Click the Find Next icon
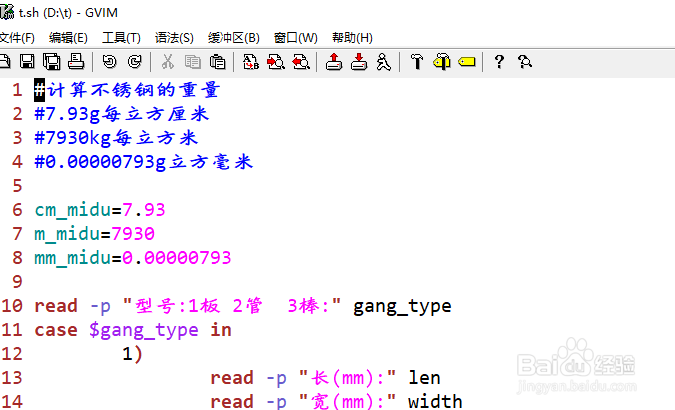The width and height of the screenshot is (675, 410). point(276,62)
